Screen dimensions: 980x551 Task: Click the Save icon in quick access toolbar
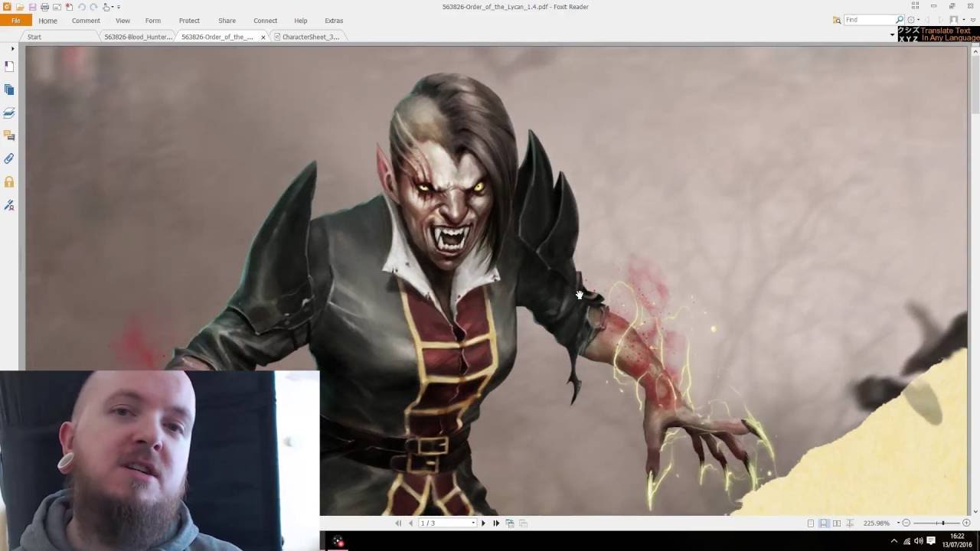[x=32, y=7]
